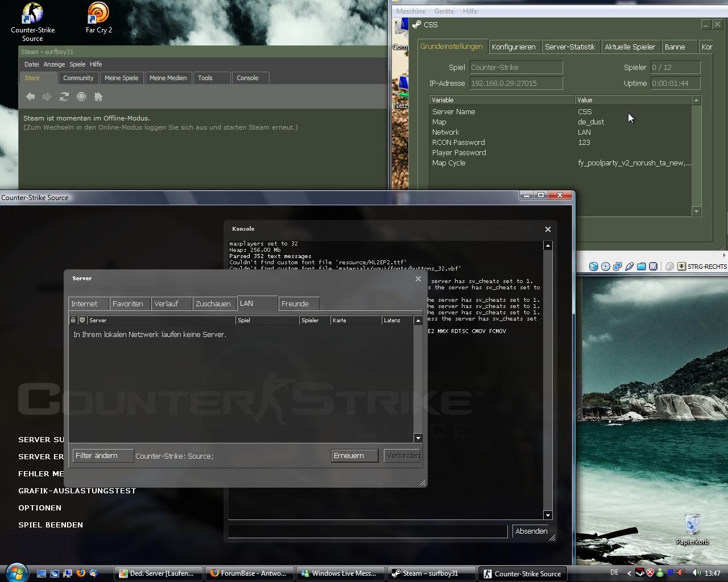The width and height of the screenshot is (728, 582).
Task: Switch to Windows Live Messenger taskbar button
Action: coord(340,573)
